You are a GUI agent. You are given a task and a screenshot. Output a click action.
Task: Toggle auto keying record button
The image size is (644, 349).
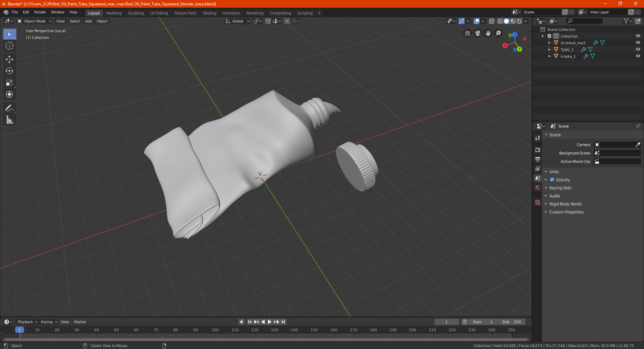pos(241,322)
